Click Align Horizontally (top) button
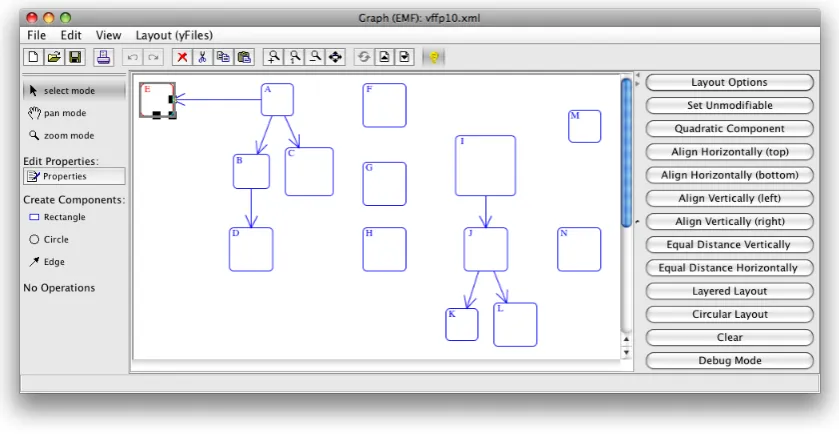Screen dimensions: 839x434 coord(729,152)
